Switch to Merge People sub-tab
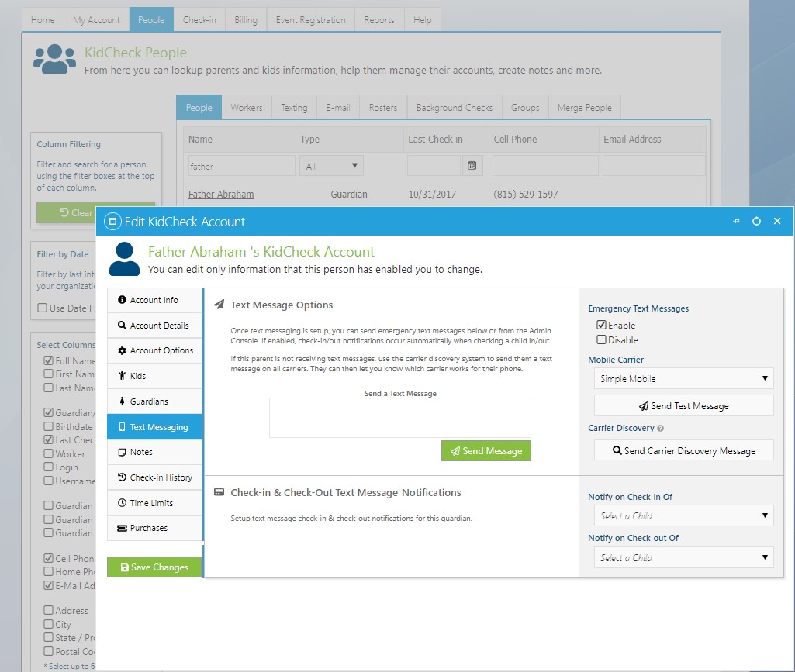Viewport: 795px width, 672px height. (585, 108)
